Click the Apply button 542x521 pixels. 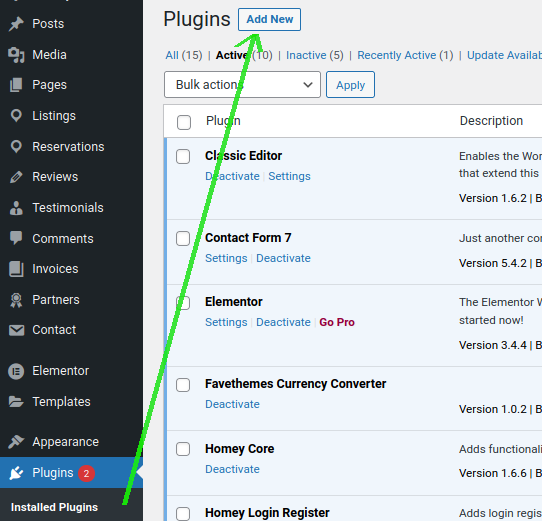click(350, 85)
